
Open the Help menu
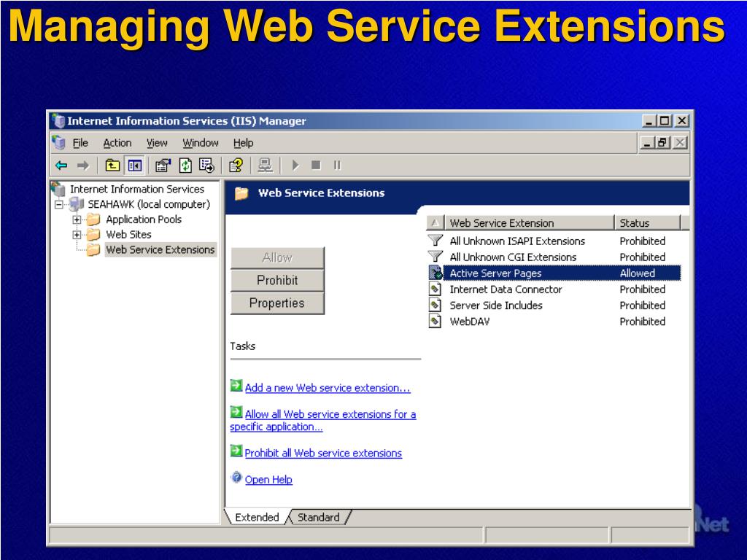[243, 143]
